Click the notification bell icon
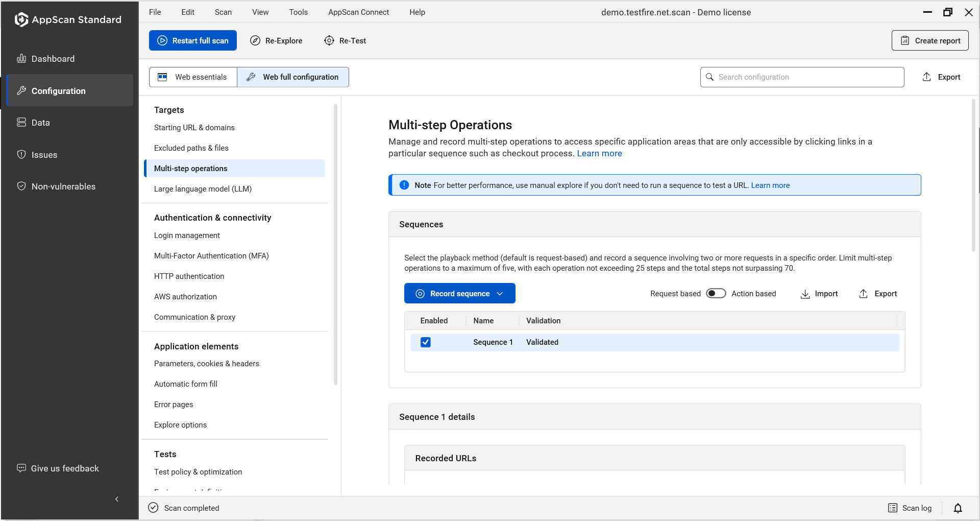Viewport: 980px width, 521px height. 958,508
